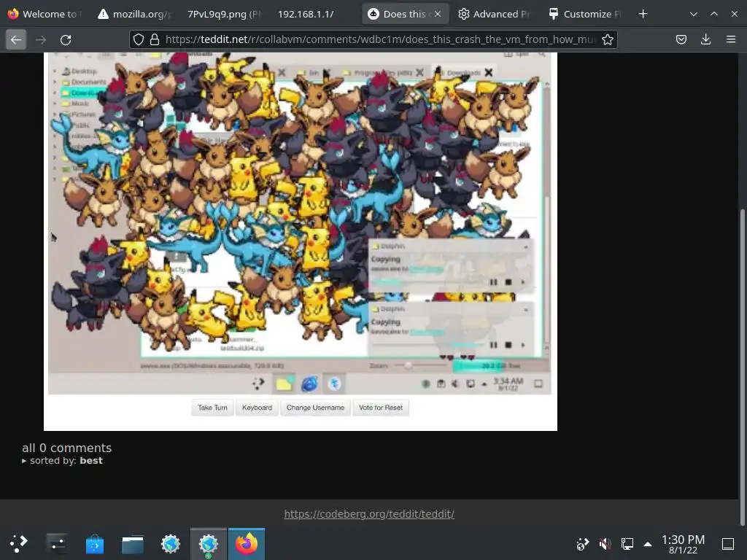Image resolution: width=747 pixels, height=560 pixels.
Task: Expand the sorted by best option
Action: (x=63, y=461)
